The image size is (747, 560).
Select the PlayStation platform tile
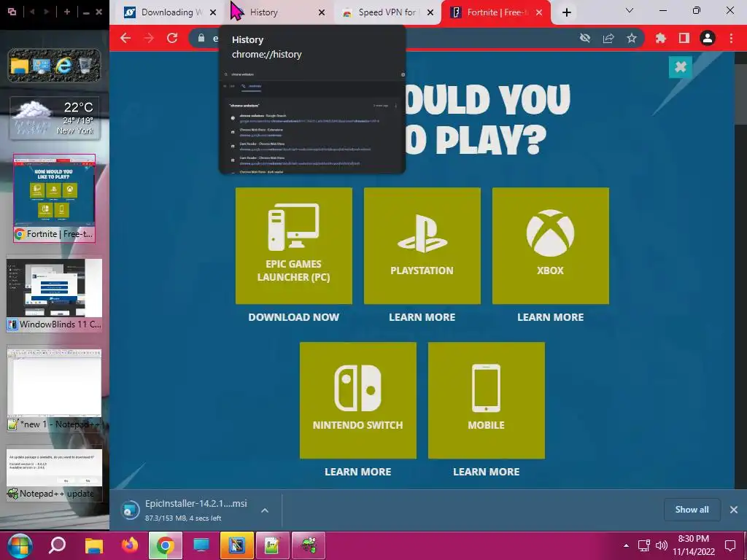422,245
